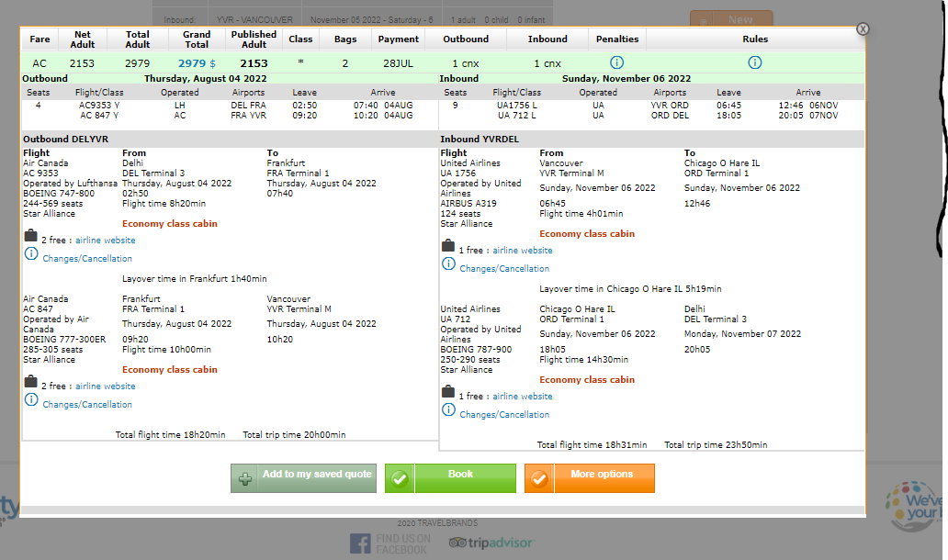948x560 pixels.
Task: Open the TripAdvisor logo link
Action: 491,543
